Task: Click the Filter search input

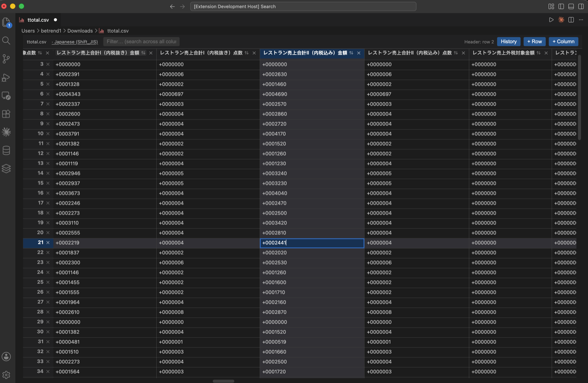Action: tap(142, 42)
